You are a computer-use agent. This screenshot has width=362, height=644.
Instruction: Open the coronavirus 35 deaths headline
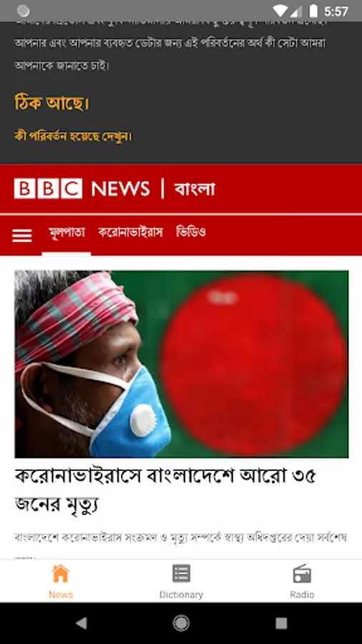click(165, 489)
